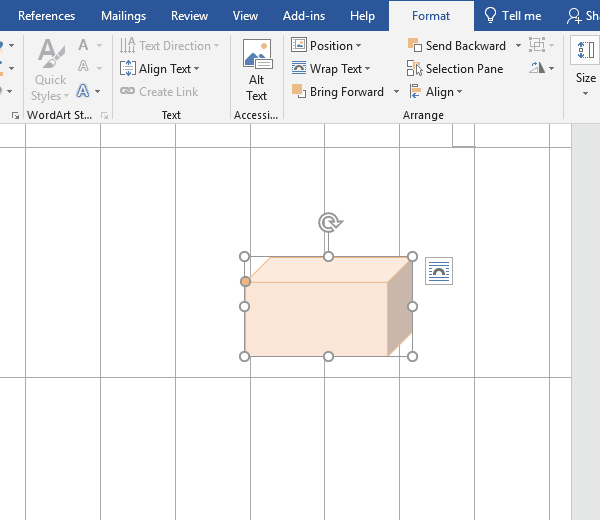This screenshot has width=600, height=520.
Task: Open Shape Styles dialog launcher
Action: click(15, 115)
